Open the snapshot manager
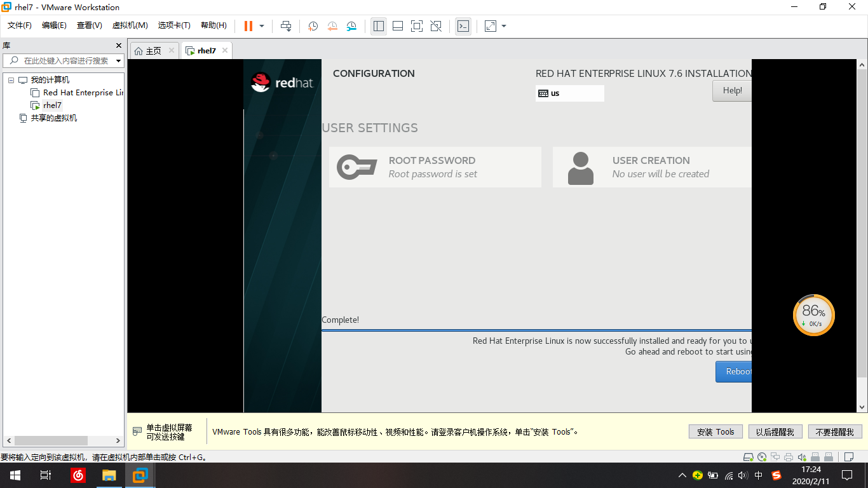868x488 pixels. pyautogui.click(x=351, y=26)
